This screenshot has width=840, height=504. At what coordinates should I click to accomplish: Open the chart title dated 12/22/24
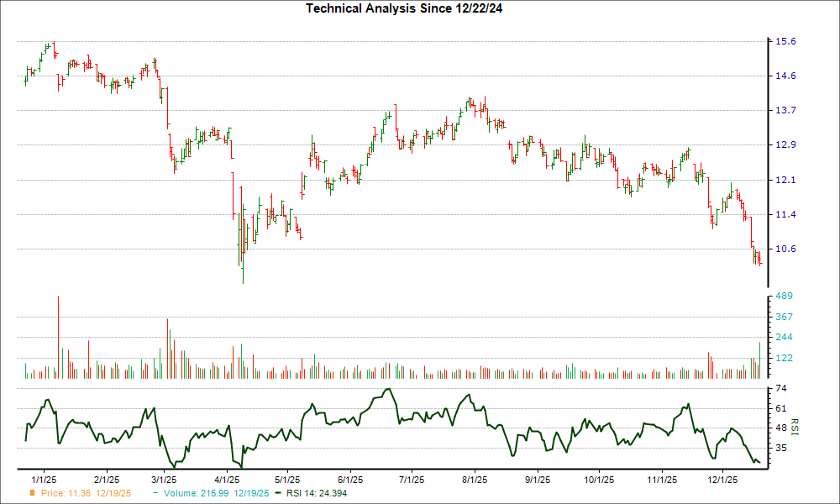pos(406,8)
